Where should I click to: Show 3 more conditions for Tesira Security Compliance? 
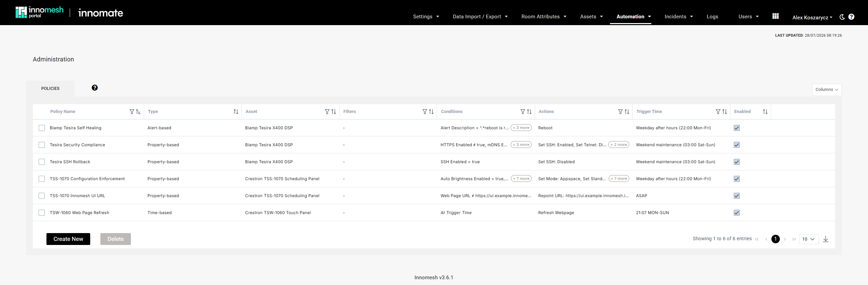(521, 145)
